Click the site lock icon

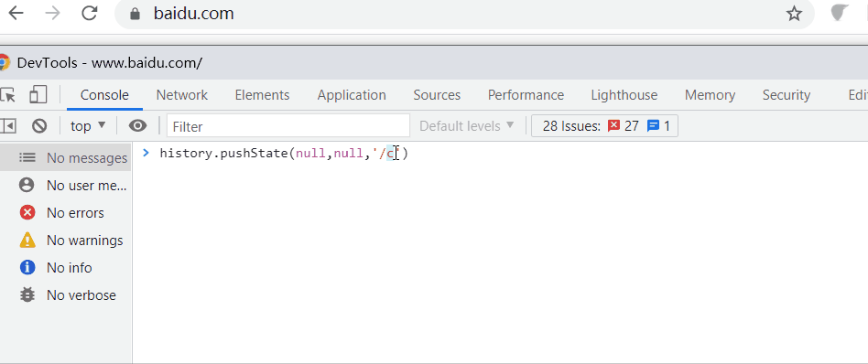(x=136, y=14)
